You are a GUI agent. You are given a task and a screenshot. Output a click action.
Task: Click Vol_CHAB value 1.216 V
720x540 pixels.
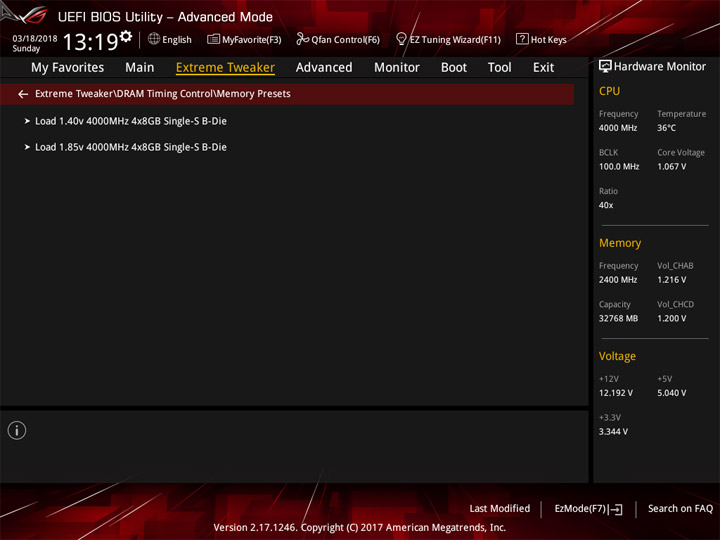(671, 280)
